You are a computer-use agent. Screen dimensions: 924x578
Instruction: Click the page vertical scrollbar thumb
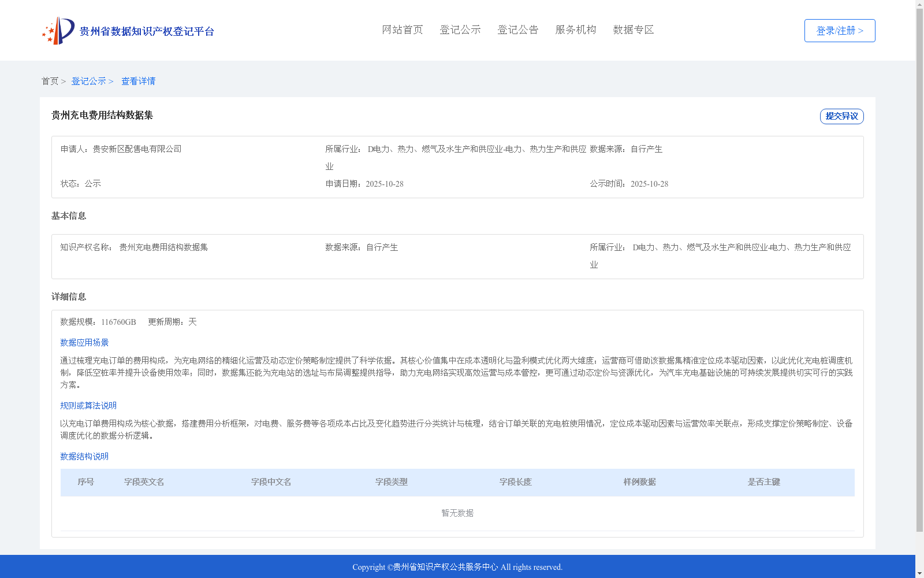coord(920,271)
